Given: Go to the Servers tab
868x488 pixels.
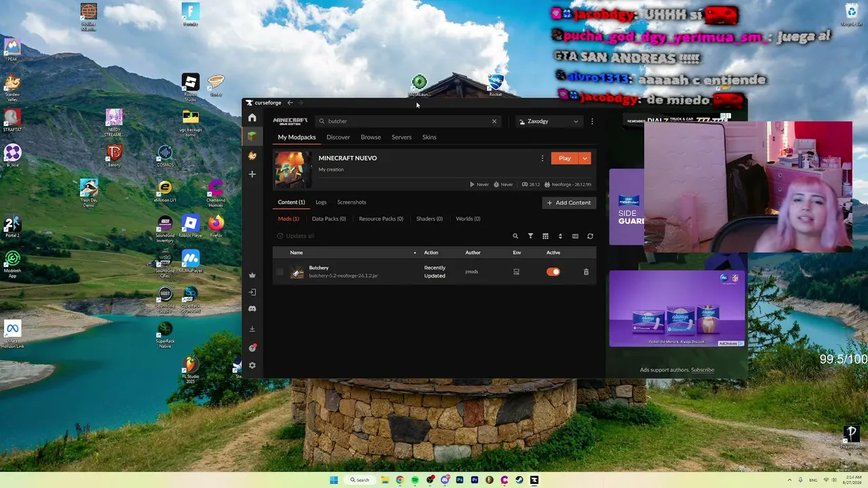Looking at the screenshot, I should coord(401,138).
